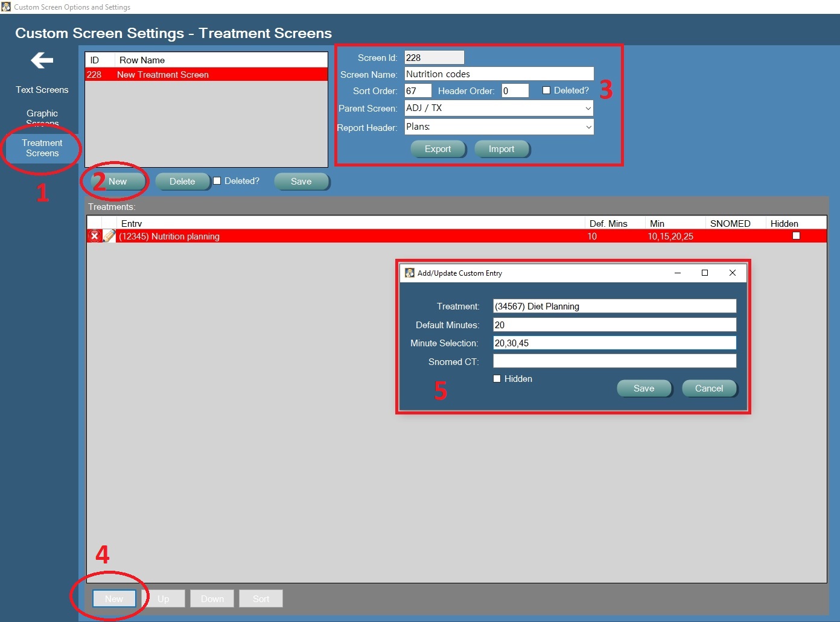Screen dimensions: 840x622
Task: Delete Nutrition planning entry with red X icon
Action: (x=94, y=236)
